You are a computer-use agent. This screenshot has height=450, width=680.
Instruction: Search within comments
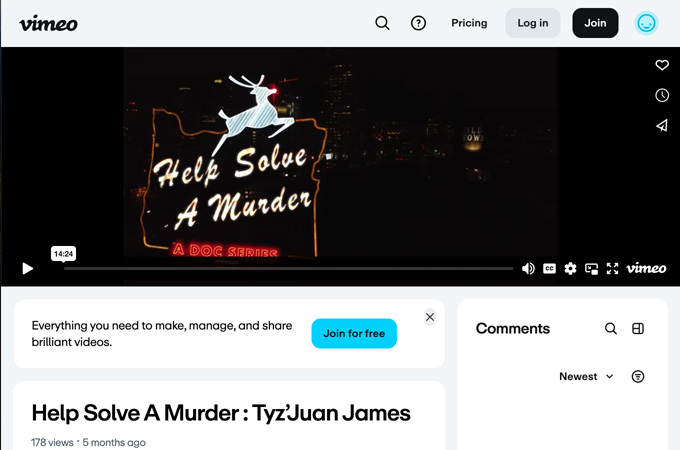[611, 329]
